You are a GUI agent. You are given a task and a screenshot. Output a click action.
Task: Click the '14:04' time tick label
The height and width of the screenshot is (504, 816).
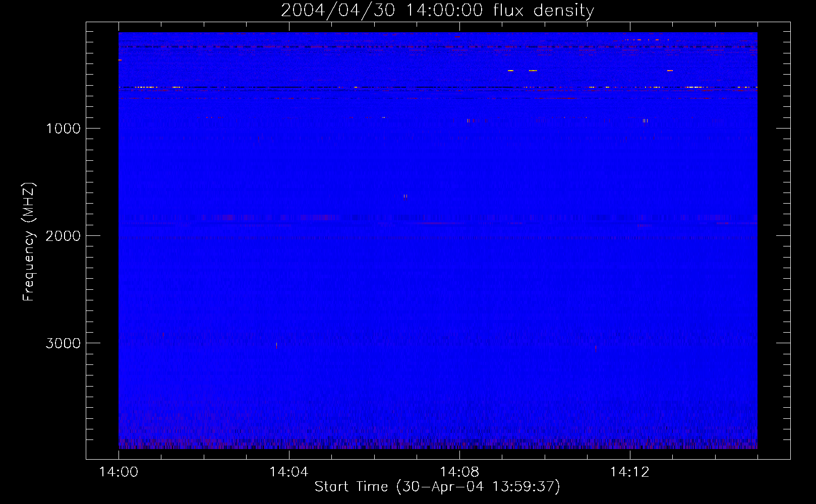tap(289, 472)
